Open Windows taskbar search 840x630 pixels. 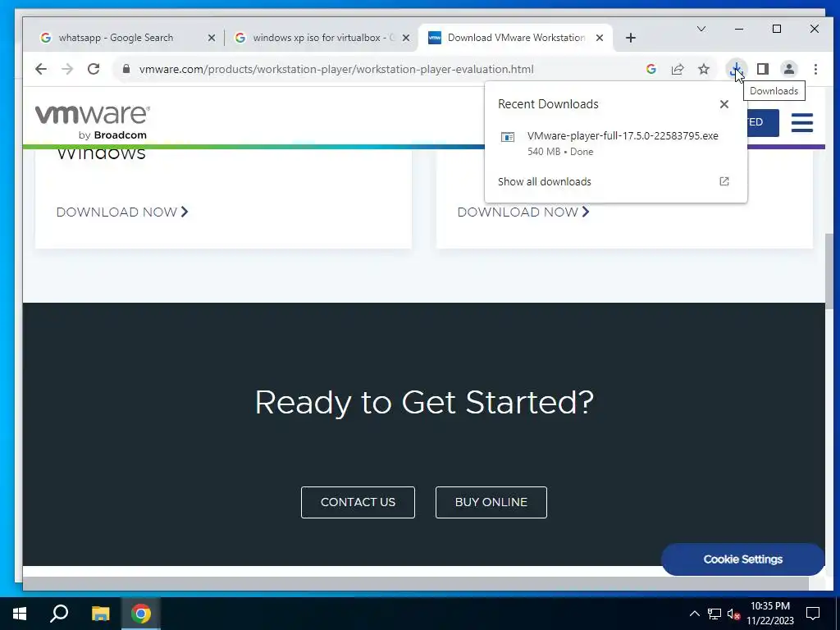[59, 614]
